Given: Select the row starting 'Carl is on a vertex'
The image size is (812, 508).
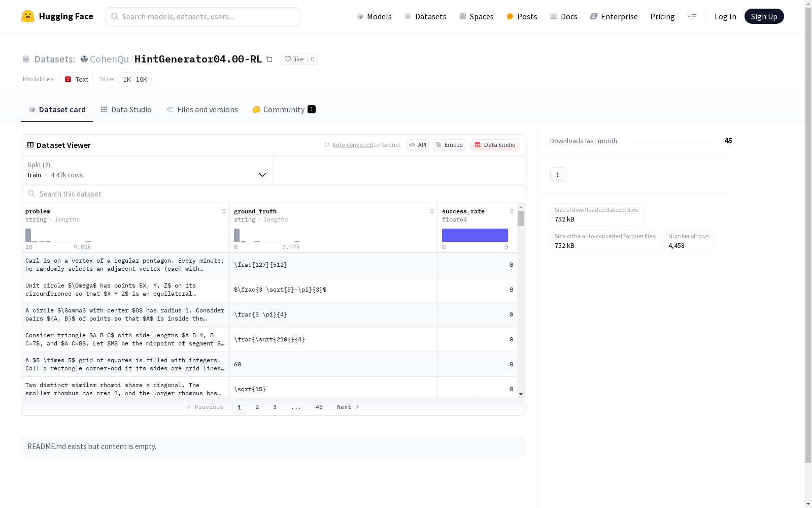Looking at the screenshot, I should [269, 265].
